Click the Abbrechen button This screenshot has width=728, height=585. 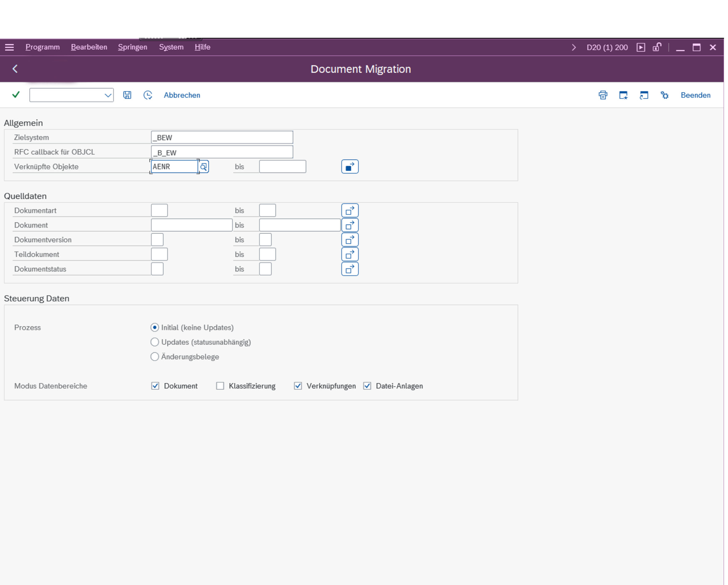(182, 95)
